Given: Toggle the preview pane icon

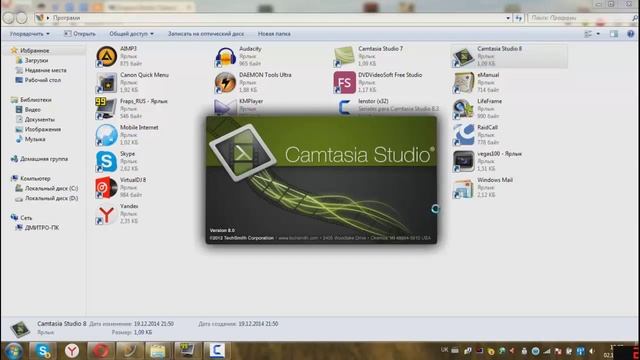Looking at the screenshot, I should [x=614, y=34].
